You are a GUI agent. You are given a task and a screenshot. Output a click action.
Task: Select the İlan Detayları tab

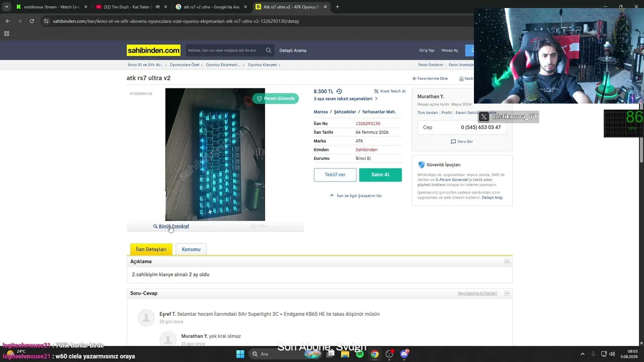tap(151, 249)
